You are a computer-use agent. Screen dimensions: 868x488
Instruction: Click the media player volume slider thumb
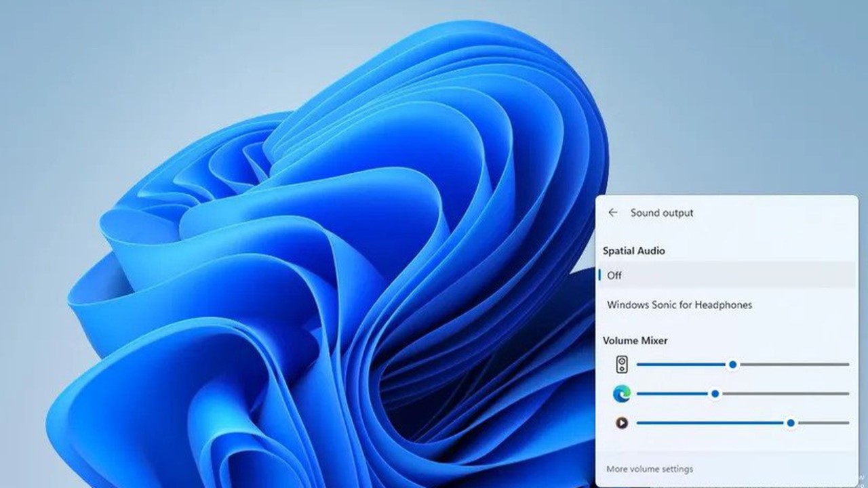tap(791, 423)
